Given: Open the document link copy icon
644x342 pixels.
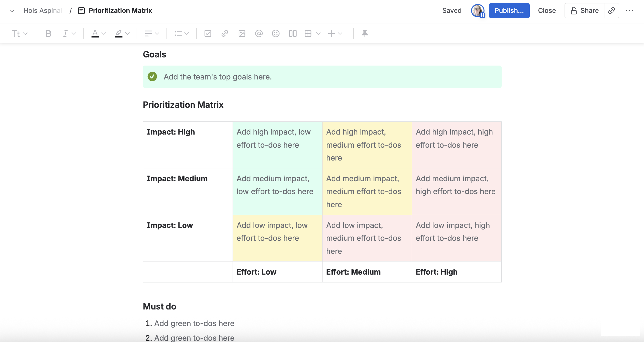Looking at the screenshot, I should [612, 10].
